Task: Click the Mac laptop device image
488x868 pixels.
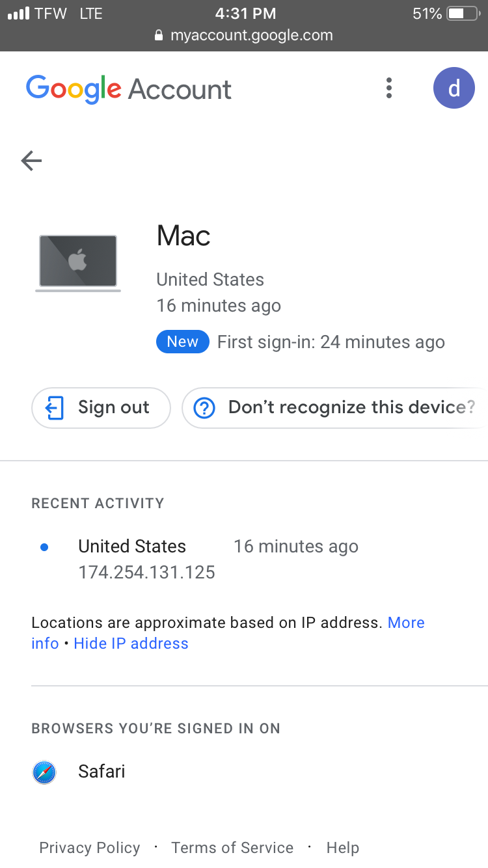Action: pyautogui.click(x=78, y=263)
